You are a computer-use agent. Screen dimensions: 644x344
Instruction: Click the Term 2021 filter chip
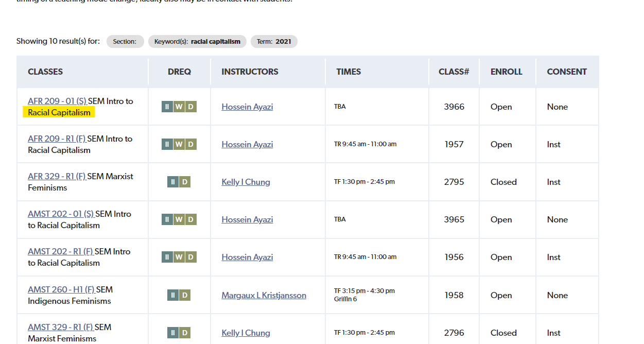(x=274, y=42)
